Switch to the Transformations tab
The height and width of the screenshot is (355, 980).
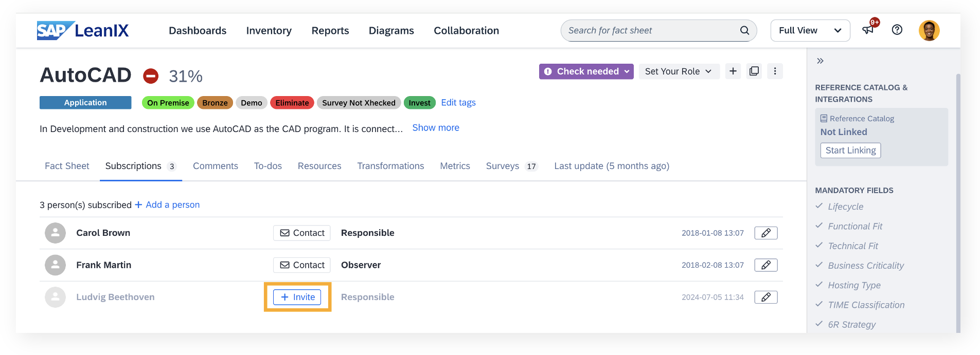tap(391, 166)
